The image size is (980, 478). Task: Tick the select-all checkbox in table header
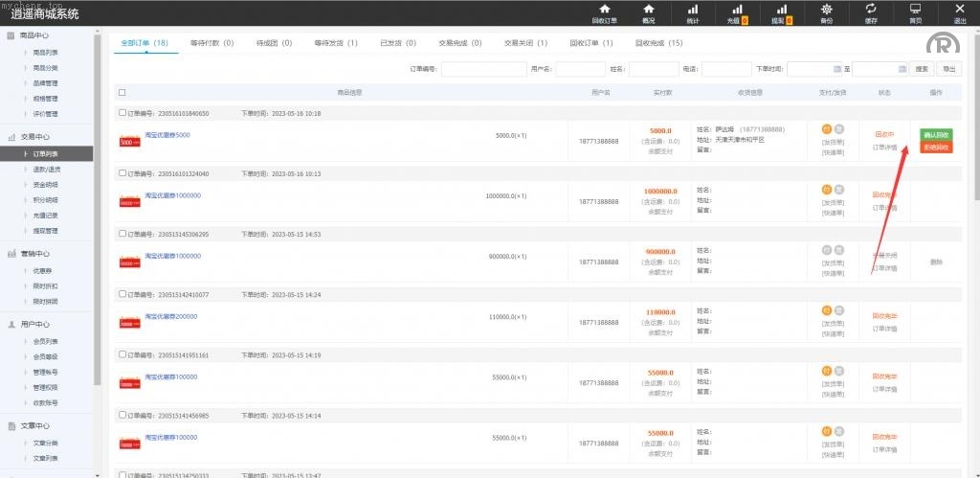(122, 93)
